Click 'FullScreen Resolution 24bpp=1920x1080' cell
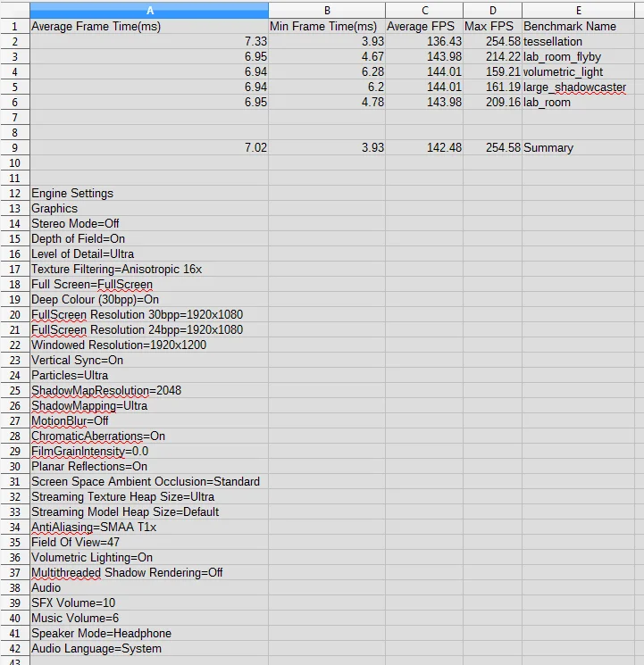The image size is (644, 665). pos(149,330)
